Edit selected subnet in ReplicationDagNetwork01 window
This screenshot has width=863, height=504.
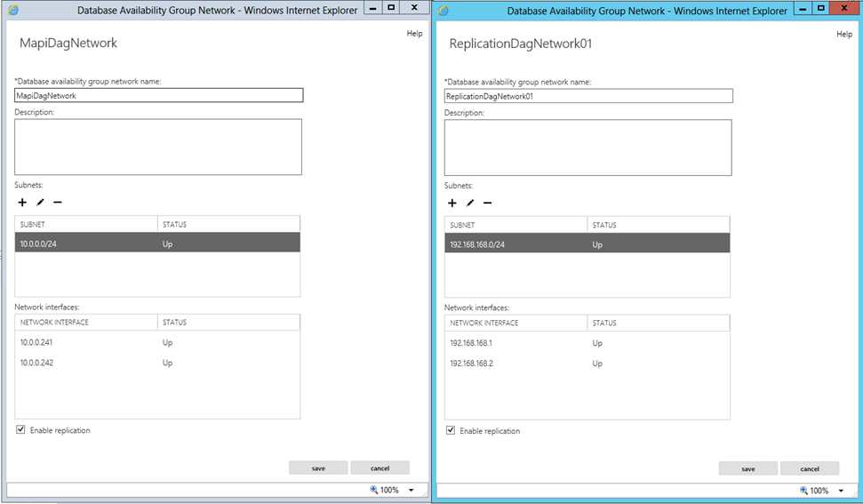(x=470, y=203)
